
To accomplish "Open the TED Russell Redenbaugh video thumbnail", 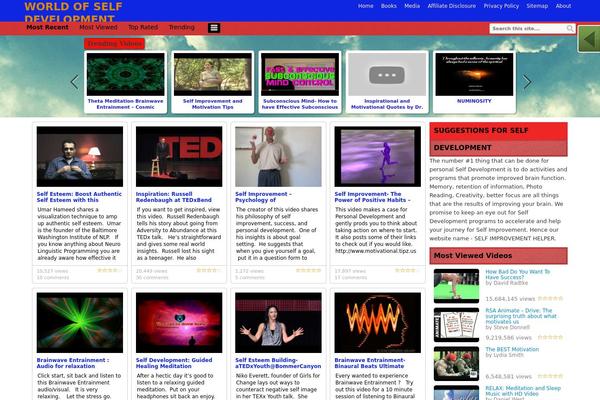I will coord(179,157).
